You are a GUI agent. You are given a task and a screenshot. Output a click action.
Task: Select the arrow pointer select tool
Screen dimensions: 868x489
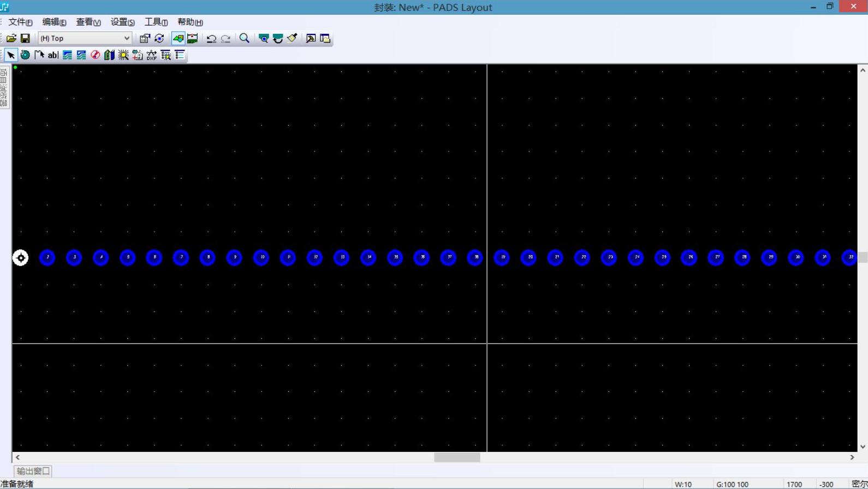(x=10, y=55)
